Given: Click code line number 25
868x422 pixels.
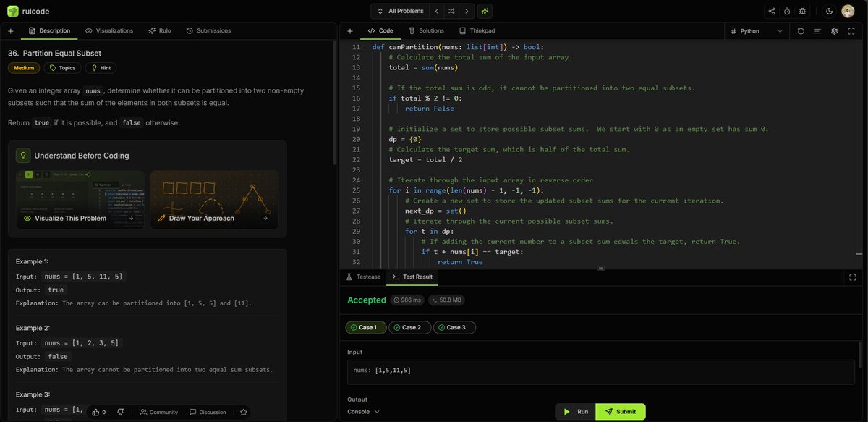Looking at the screenshot, I should pyautogui.click(x=354, y=190).
